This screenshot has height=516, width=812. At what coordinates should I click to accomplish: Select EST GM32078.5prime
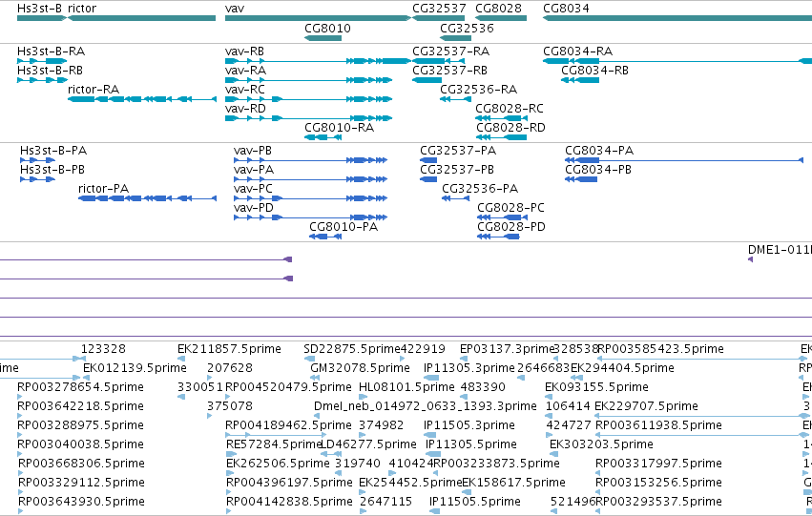360,368
